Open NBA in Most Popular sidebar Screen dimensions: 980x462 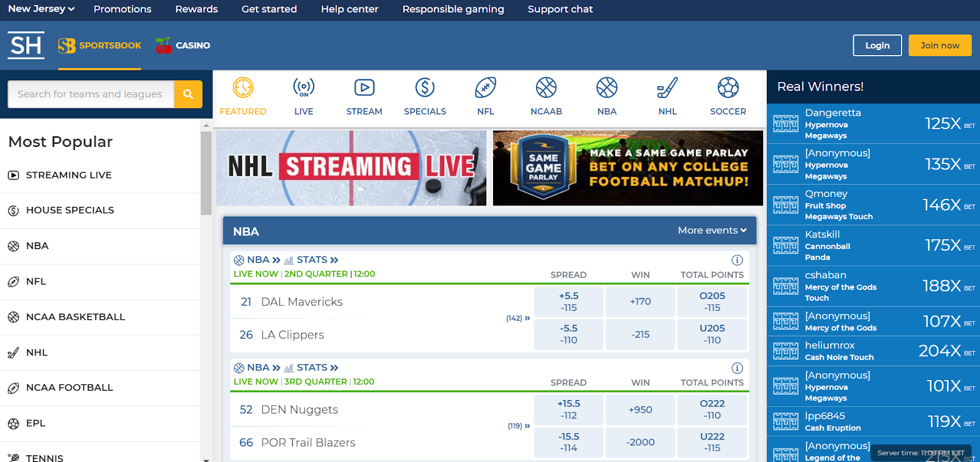coord(100,246)
